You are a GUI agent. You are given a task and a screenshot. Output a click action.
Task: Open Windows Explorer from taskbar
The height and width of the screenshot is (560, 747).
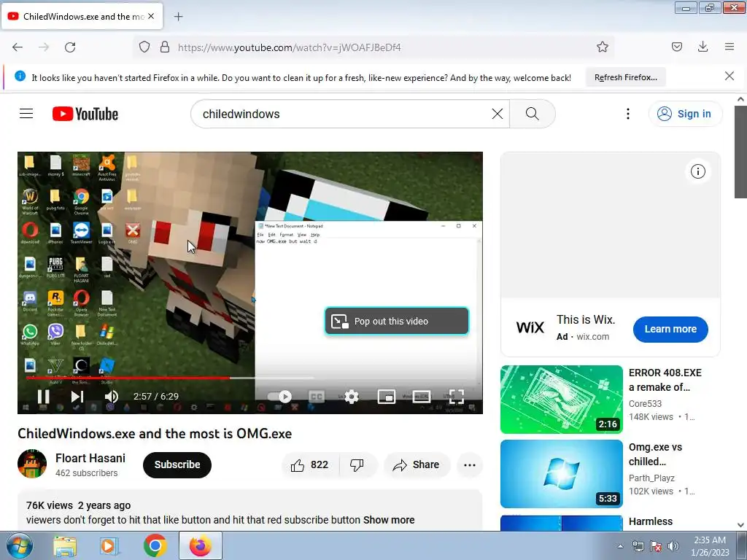click(x=65, y=545)
